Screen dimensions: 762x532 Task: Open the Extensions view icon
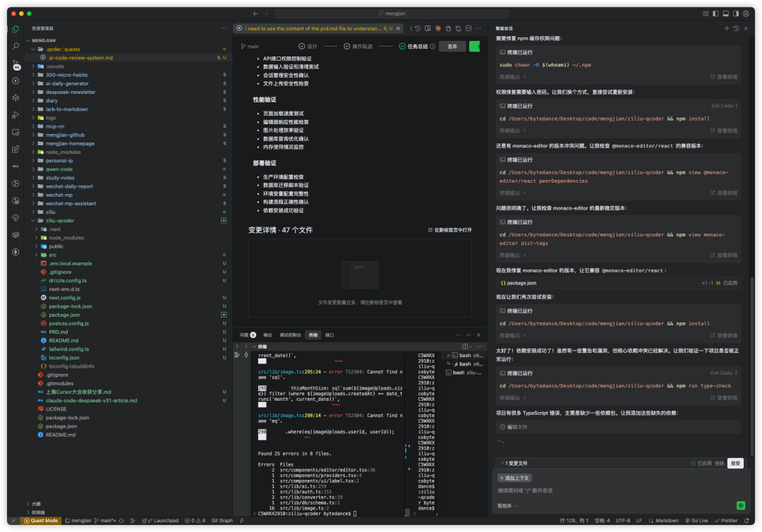[16, 149]
